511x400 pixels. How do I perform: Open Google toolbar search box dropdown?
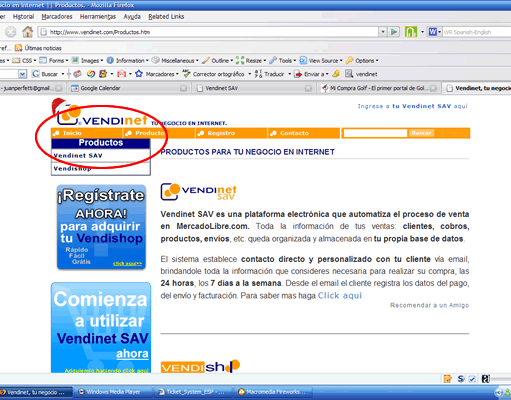22,74
